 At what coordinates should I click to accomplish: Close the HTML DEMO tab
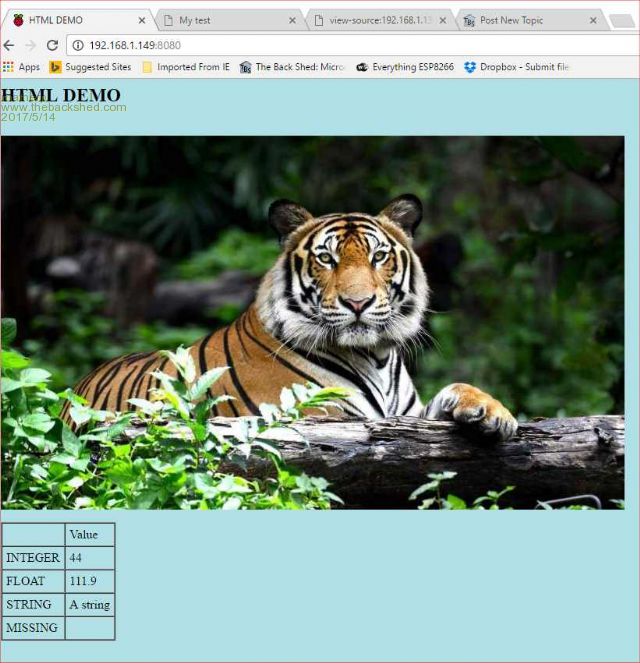coord(141,20)
